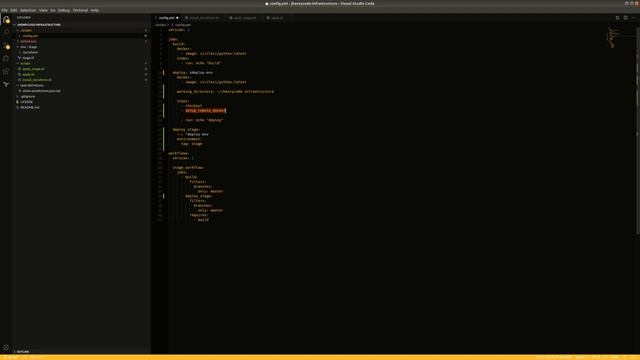This screenshot has width=640, height=360.
Task: Open the Debug menu
Action: (64, 10)
